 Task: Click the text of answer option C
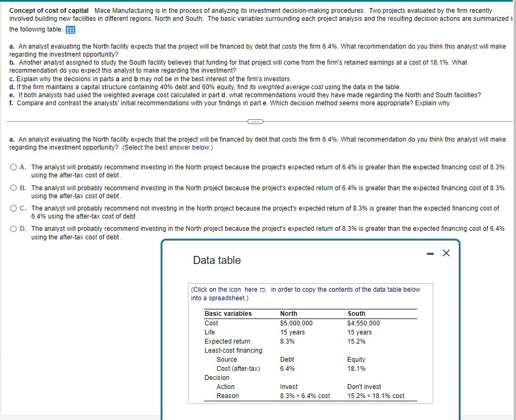click(x=265, y=212)
